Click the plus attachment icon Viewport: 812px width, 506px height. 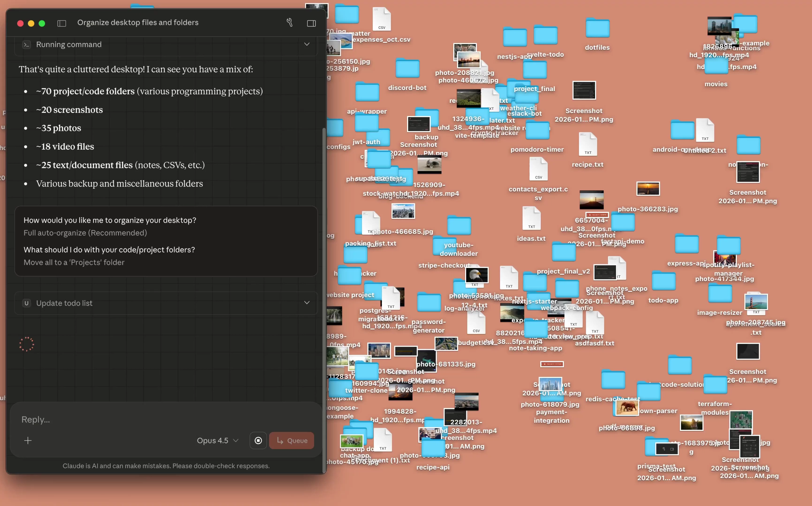[x=28, y=440]
